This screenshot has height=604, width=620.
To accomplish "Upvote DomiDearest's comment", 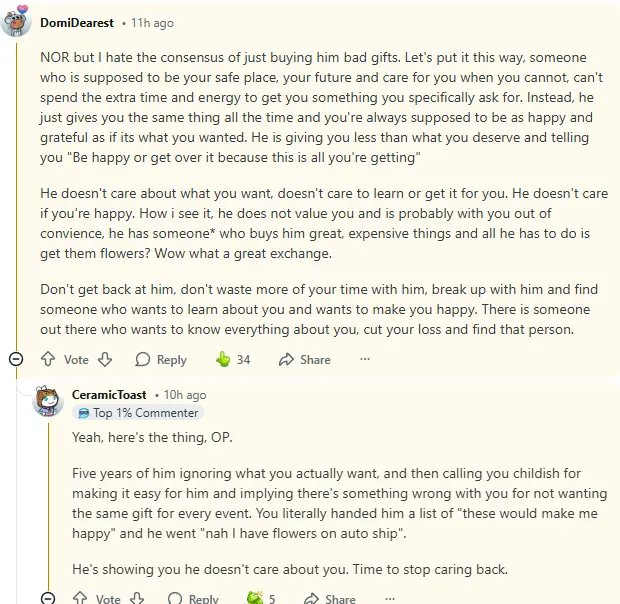I will point(47,359).
